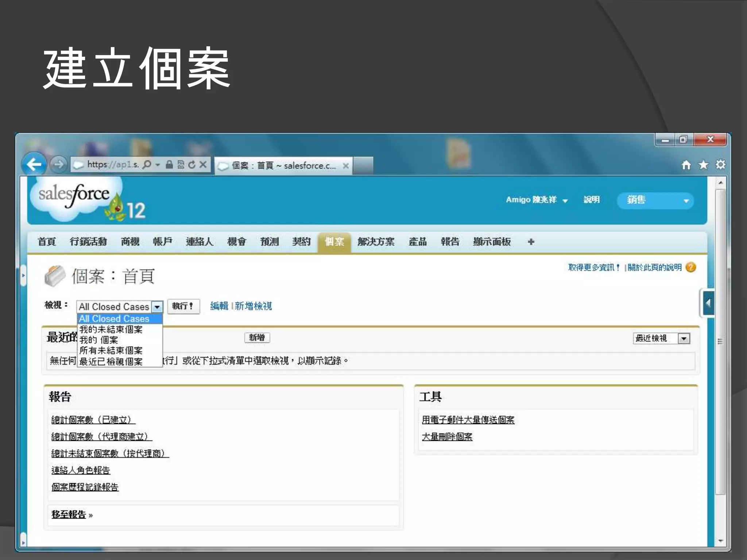Click the 執行! button

[183, 306]
